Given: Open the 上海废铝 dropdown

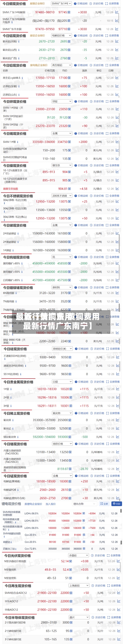Looking at the screenshot, I should point(79,585).
